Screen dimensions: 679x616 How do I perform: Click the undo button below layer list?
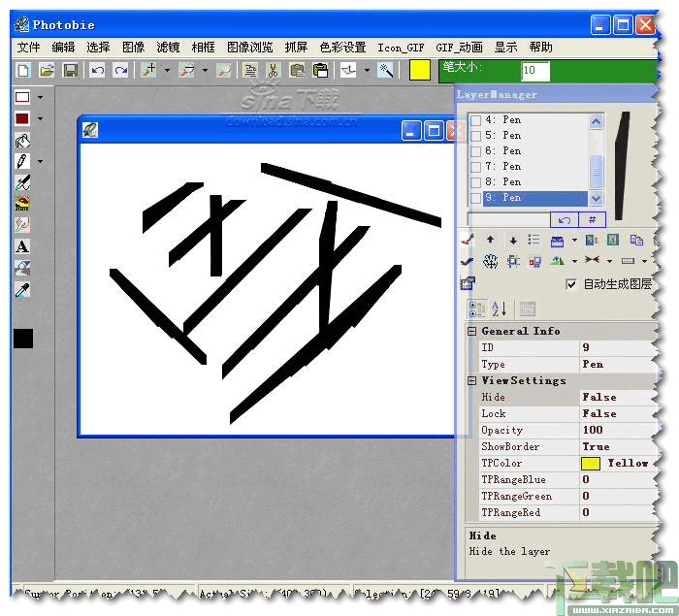click(565, 220)
